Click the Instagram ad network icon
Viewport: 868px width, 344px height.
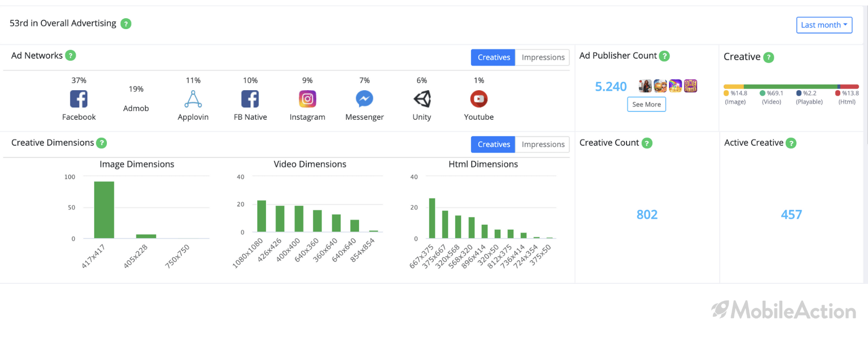[x=307, y=99]
